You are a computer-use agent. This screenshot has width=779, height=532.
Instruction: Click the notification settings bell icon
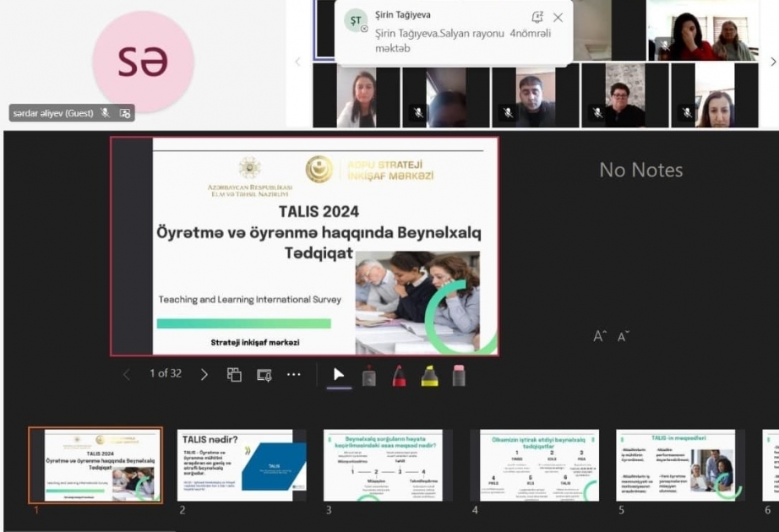[537, 18]
